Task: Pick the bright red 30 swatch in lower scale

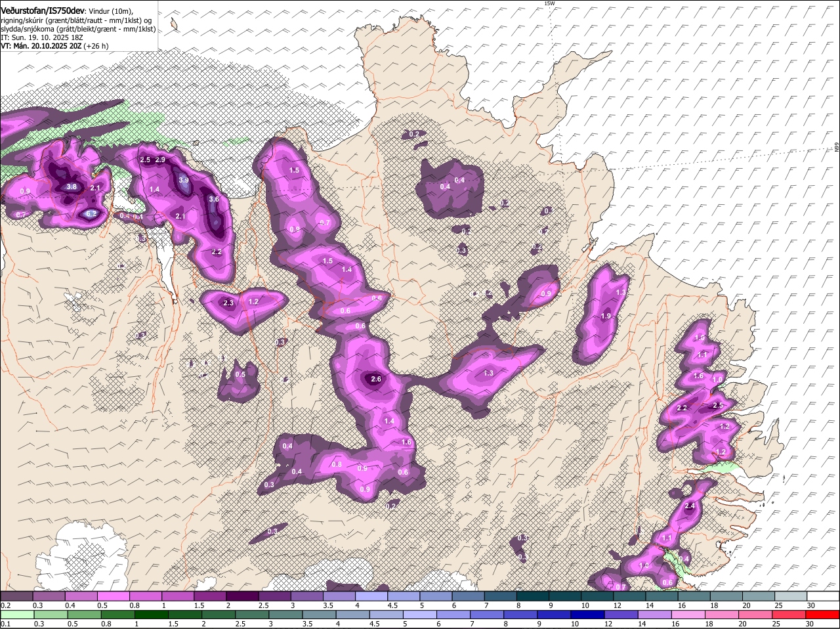Action: click(x=824, y=615)
